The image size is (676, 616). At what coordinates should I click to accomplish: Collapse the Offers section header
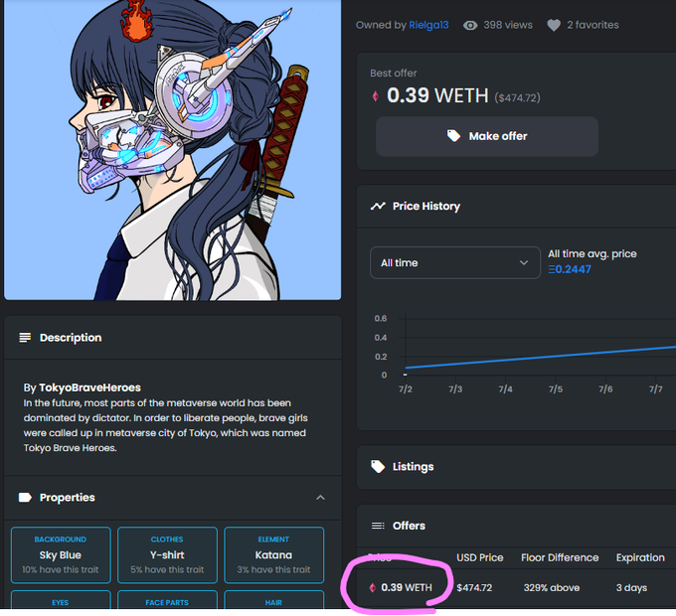coord(516,526)
